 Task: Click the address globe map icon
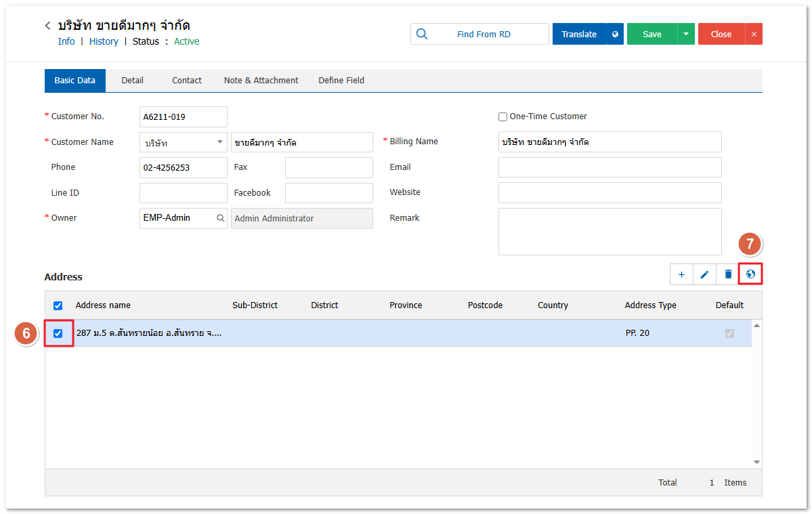(x=750, y=274)
